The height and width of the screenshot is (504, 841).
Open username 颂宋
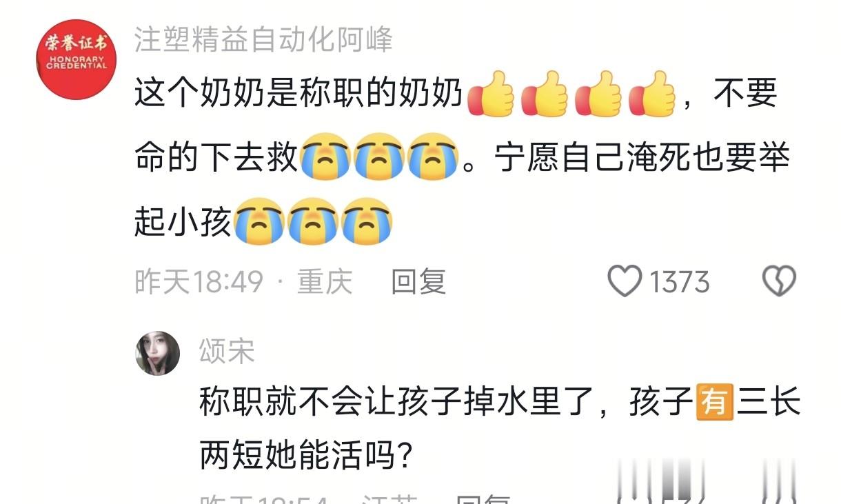(x=227, y=352)
